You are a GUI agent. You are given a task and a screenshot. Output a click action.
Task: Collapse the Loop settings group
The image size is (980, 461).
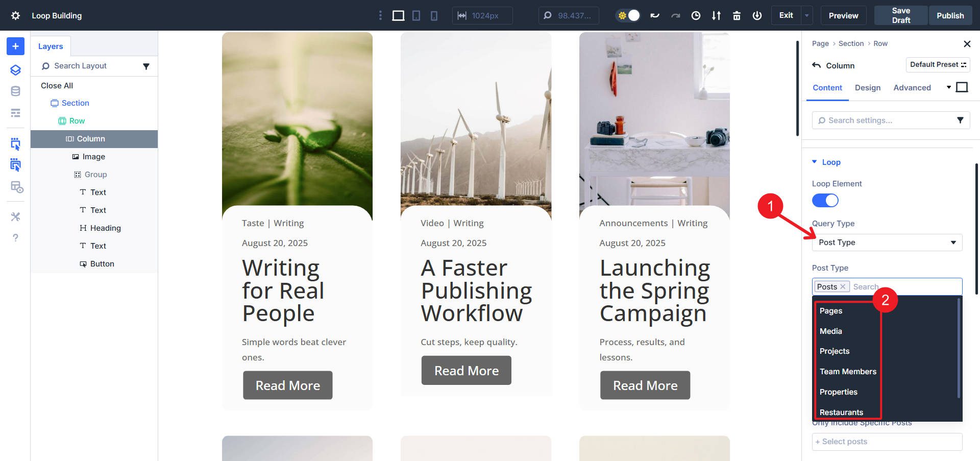826,162
